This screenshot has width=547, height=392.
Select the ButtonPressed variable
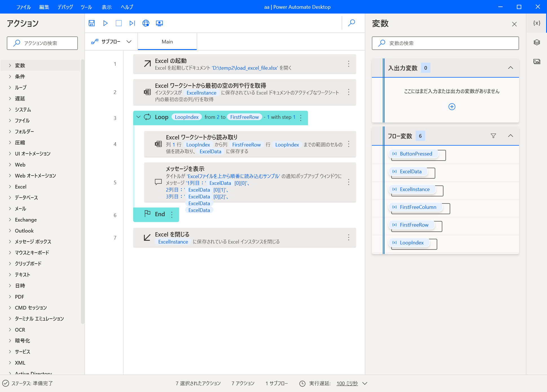(413, 154)
